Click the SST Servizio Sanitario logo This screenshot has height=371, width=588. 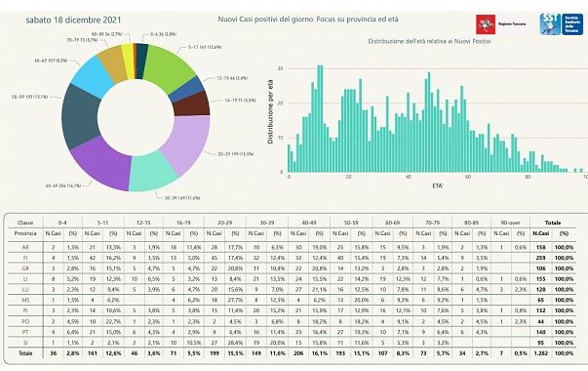click(x=561, y=24)
